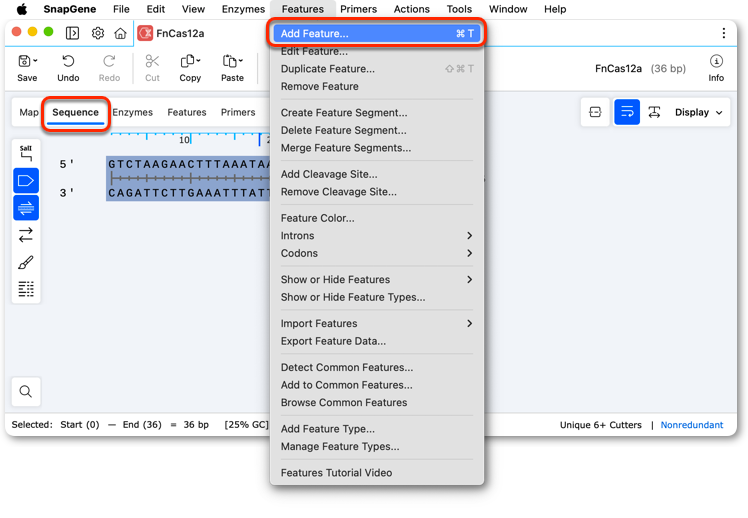Screen dimensions: 748x518
Task: Switch to the Primers view tab
Action: click(x=238, y=113)
